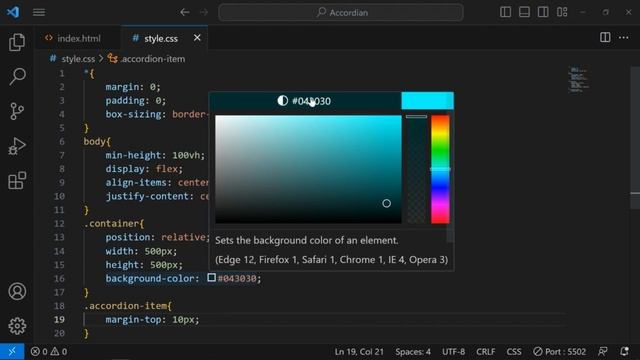Screen dimensions: 640x360
Task: Click line number 19 in gutter
Action: (x=59, y=320)
